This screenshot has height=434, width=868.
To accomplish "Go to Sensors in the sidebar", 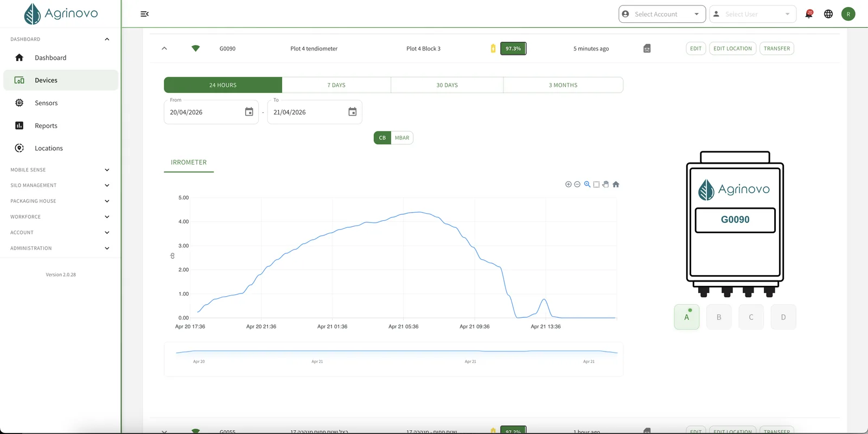I will click(x=60, y=103).
